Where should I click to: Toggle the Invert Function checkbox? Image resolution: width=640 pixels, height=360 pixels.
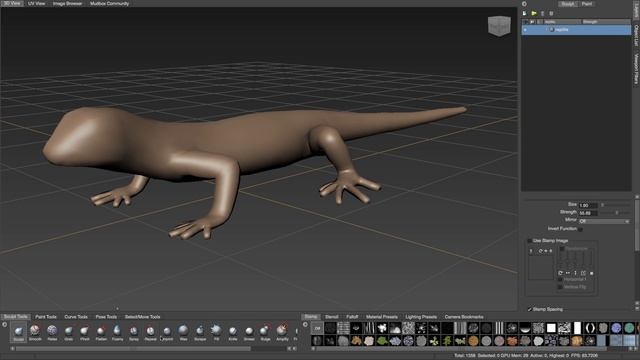580,229
